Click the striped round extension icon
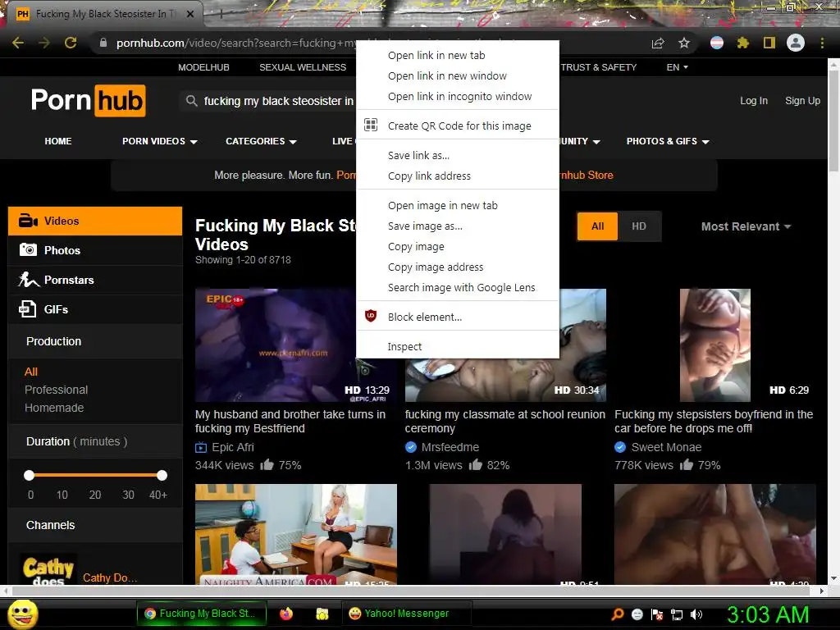 click(x=717, y=43)
